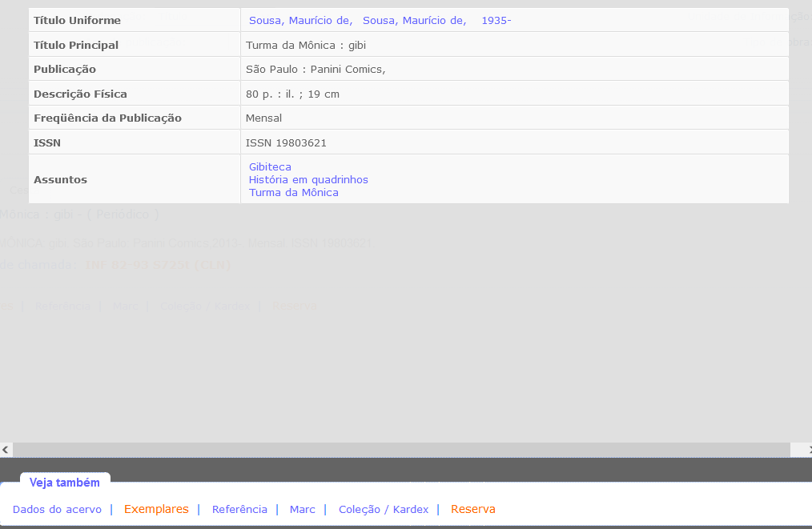Click the horizontal scrollbar left arrow
The image size is (812, 529).
[6, 450]
